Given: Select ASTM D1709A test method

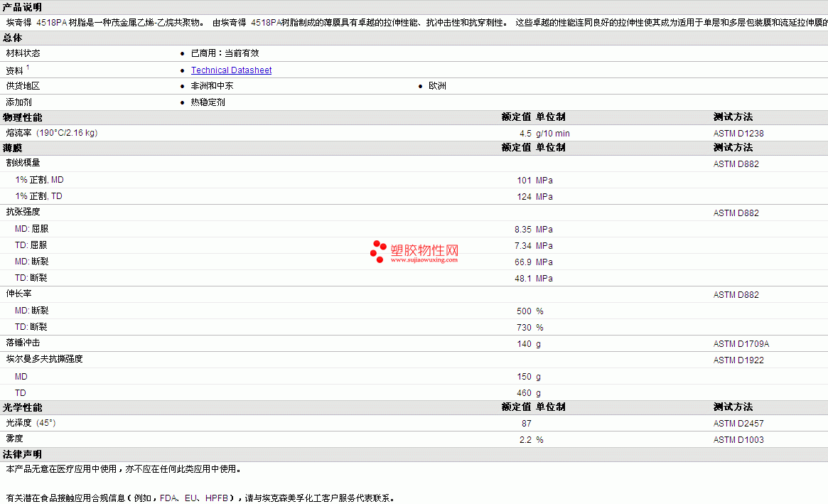Looking at the screenshot, I should coord(741,344).
